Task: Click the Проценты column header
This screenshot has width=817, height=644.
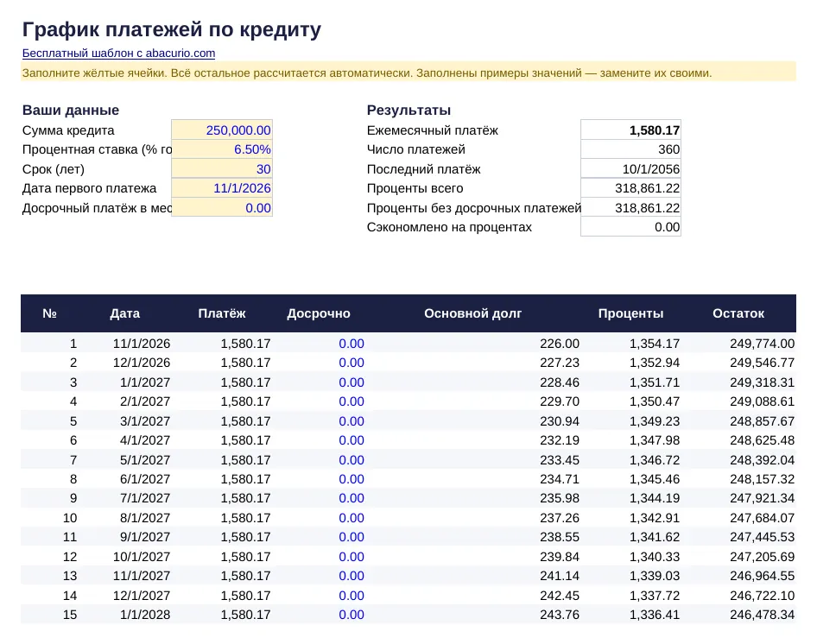Action: pyautogui.click(x=631, y=313)
